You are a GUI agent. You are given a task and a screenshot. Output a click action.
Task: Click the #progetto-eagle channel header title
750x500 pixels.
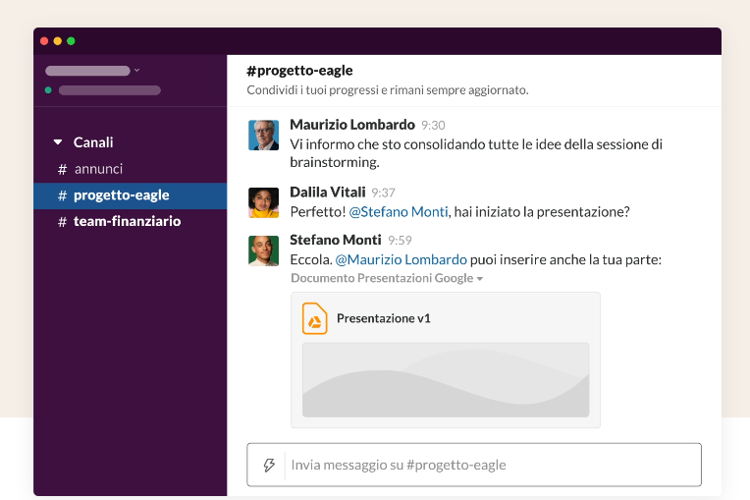[x=300, y=70]
